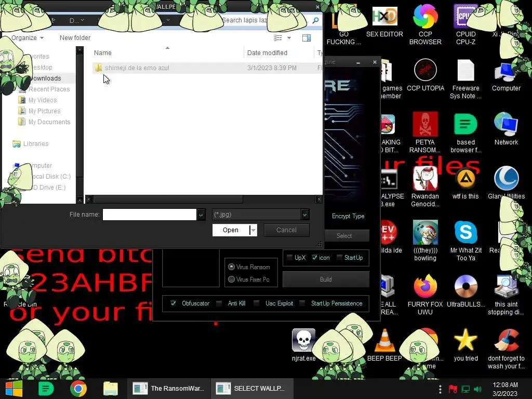
Task: Toggle the StartUp checkbox
Action: (x=339, y=258)
